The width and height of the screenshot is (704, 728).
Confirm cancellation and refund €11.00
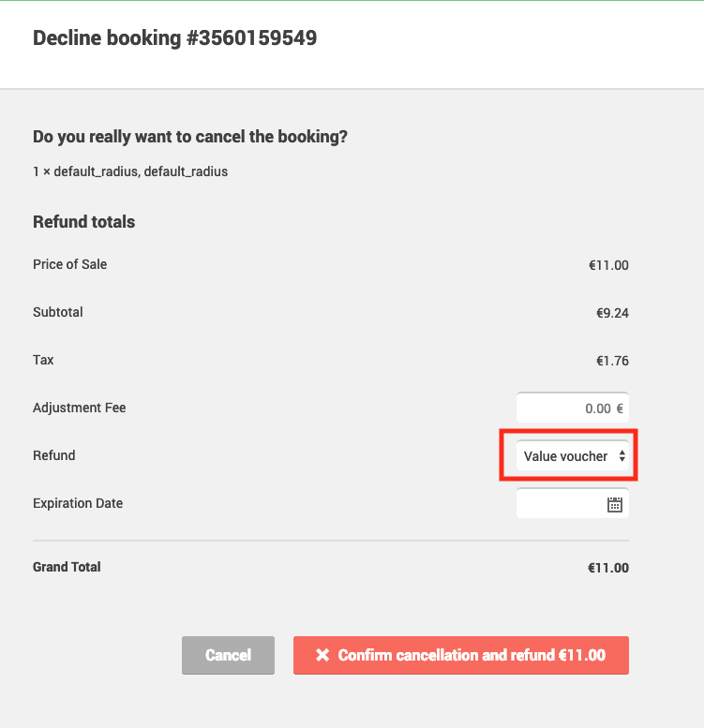click(460, 655)
